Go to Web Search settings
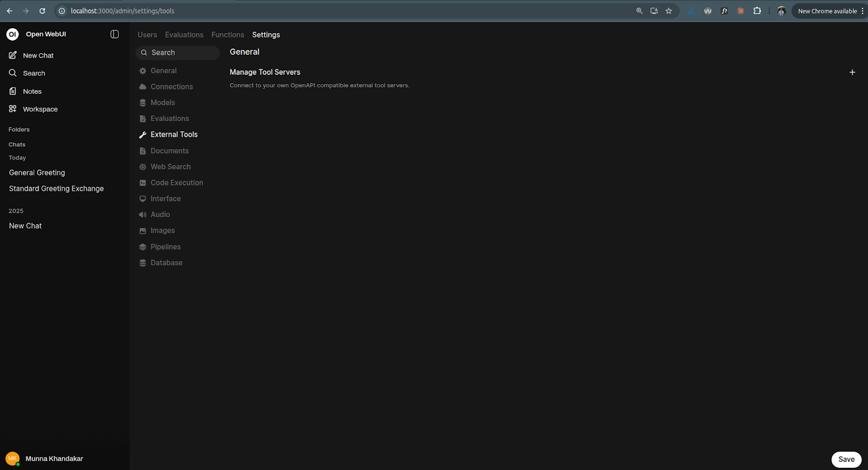Screen dimensions: 868x470 coord(170,167)
